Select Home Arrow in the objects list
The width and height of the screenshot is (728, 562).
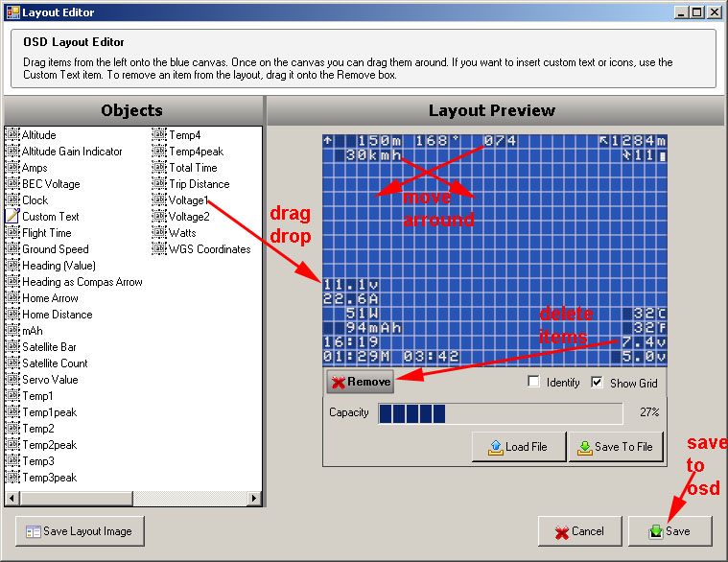pyautogui.click(x=50, y=298)
